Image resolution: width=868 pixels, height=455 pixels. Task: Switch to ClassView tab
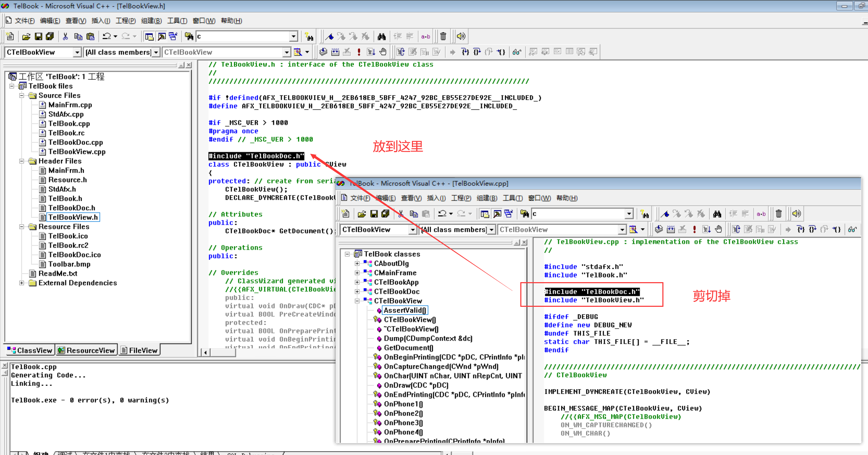click(x=30, y=350)
